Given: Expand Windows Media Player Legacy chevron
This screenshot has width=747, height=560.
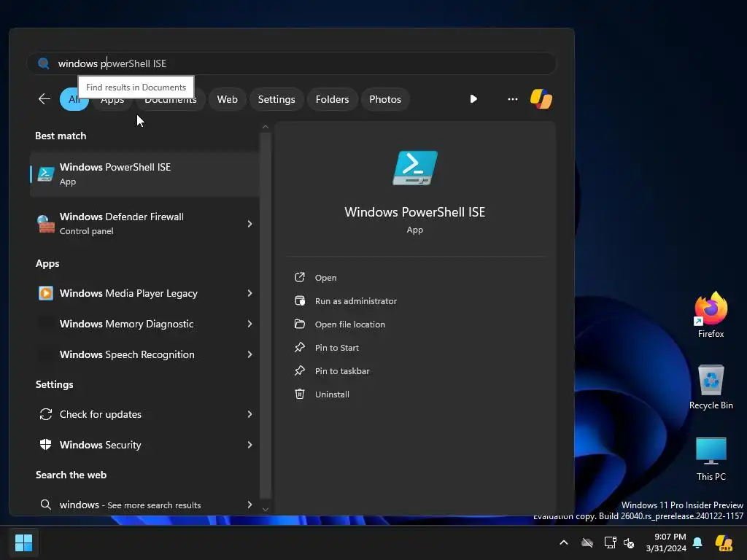Looking at the screenshot, I should [249, 293].
